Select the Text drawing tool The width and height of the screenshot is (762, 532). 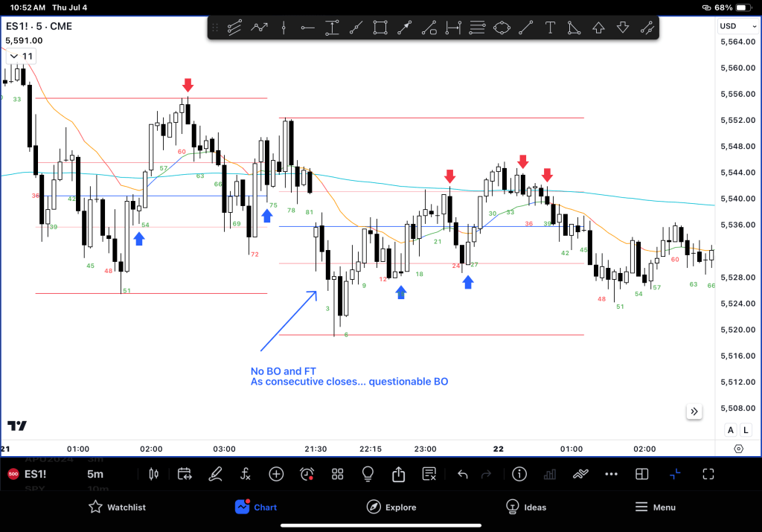pos(550,28)
